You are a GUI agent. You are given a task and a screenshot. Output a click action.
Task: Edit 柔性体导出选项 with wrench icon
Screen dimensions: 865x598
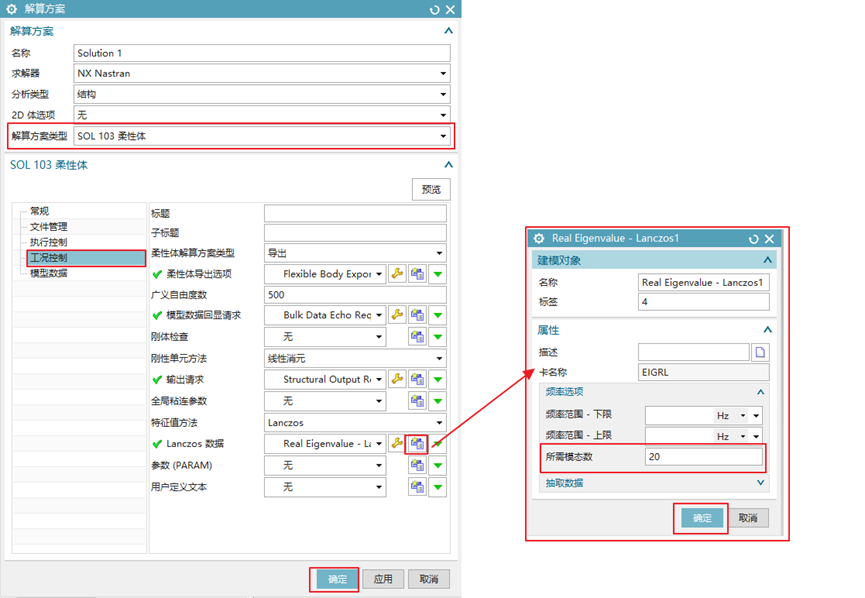pos(397,274)
